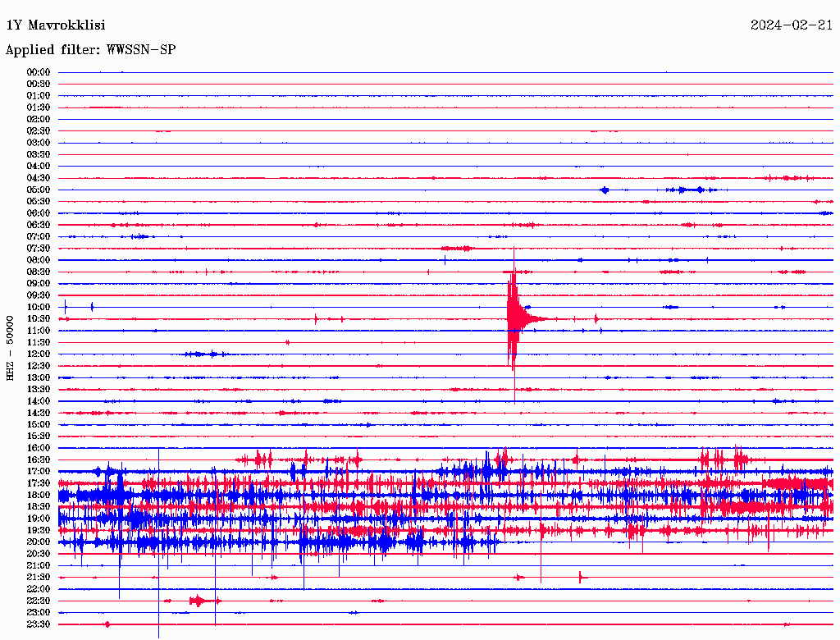The height and width of the screenshot is (640, 840).
Task: Click the '00:00' time label
Action: [x=38, y=72]
